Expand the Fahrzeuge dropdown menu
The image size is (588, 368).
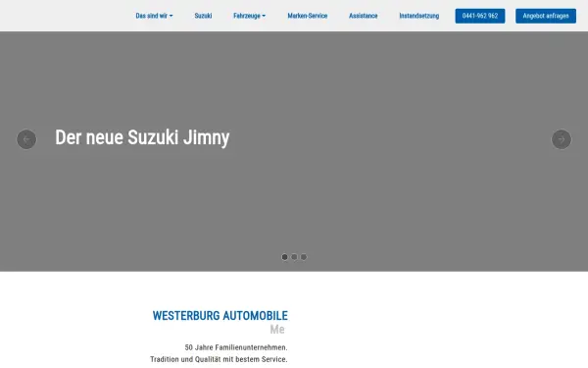249,16
